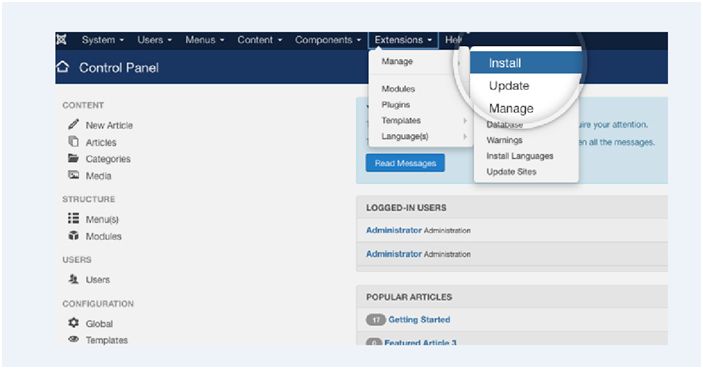Click the 17 hits badge

point(376,320)
